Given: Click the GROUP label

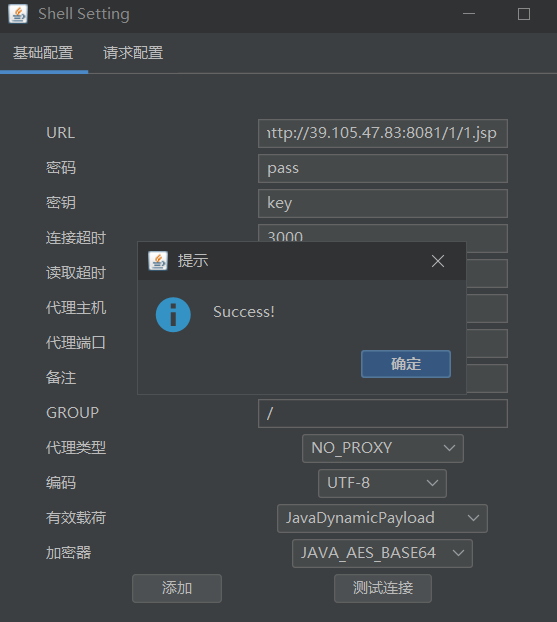Looking at the screenshot, I should coord(72,413).
